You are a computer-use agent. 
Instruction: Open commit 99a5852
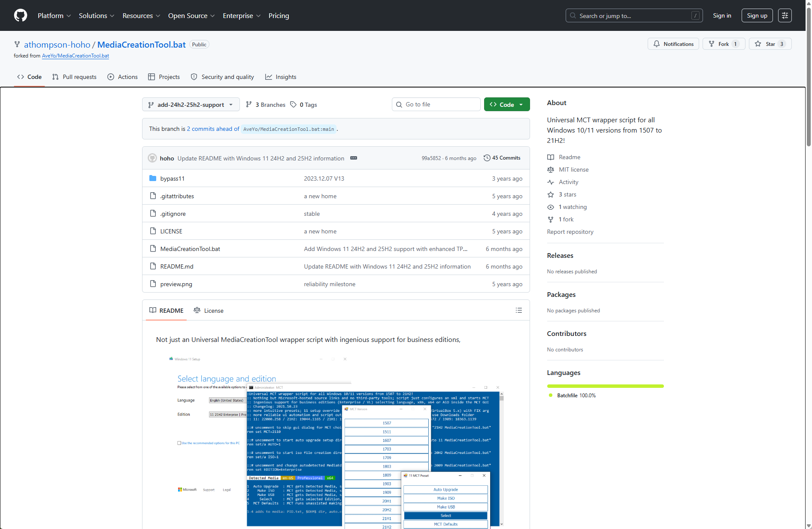point(431,158)
